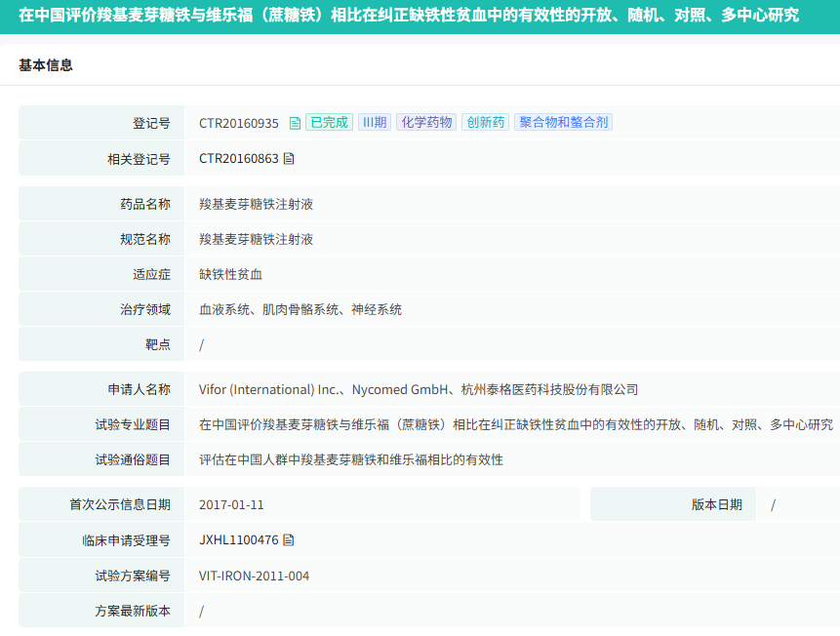Click first publication date 2017-01-11

coord(231,504)
